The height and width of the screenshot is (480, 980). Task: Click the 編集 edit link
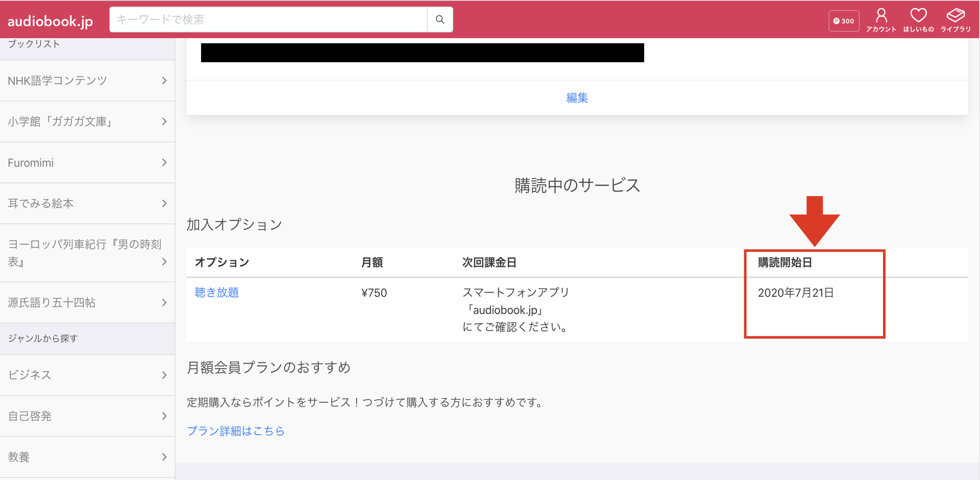pos(577,98)
